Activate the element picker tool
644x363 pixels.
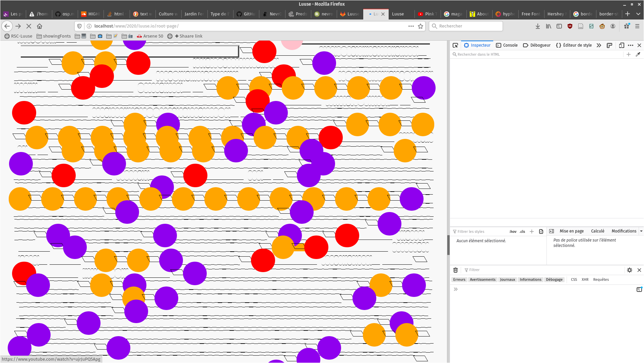[455, 45]
